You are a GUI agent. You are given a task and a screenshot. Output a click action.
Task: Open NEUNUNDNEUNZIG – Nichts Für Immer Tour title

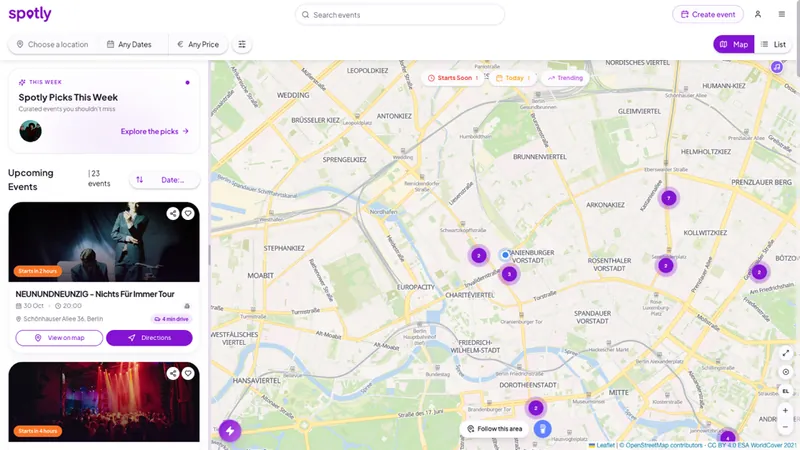[x=95, y=294]
